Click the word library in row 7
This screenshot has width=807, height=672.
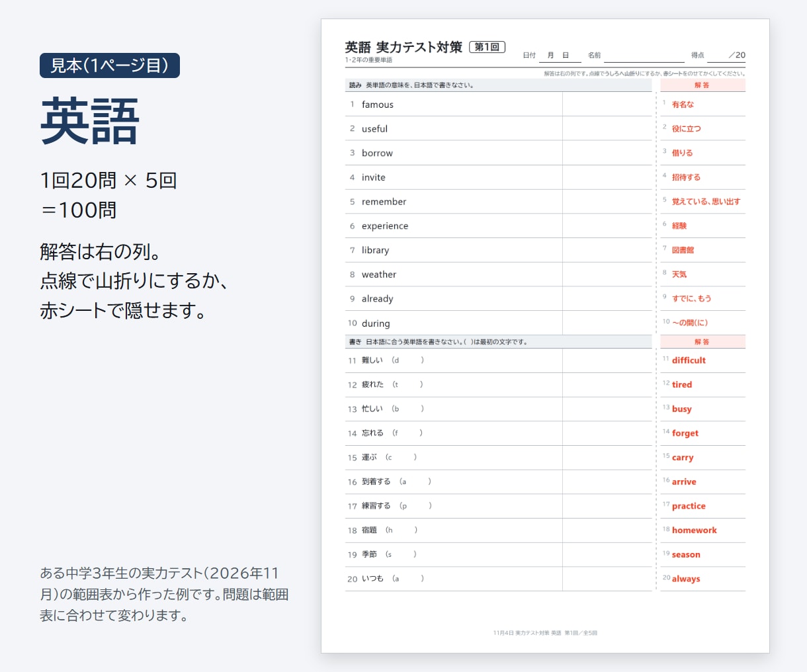click(x=375, y=250)
